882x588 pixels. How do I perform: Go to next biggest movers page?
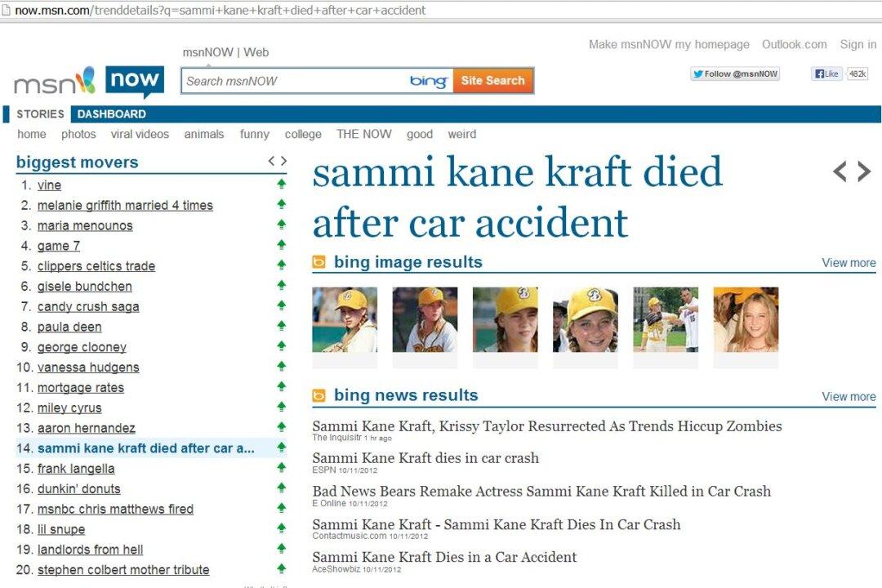coord(283,162)
